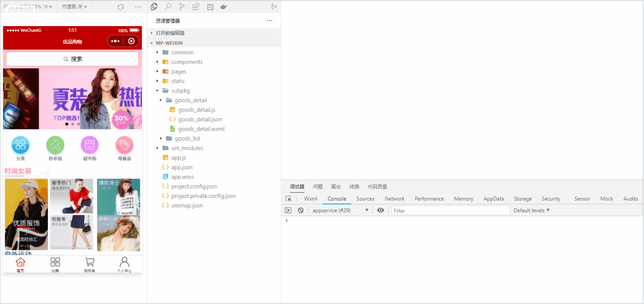Clear the console with the ban icon
This screenshot has height=304, width=644.
click(300, 210)
